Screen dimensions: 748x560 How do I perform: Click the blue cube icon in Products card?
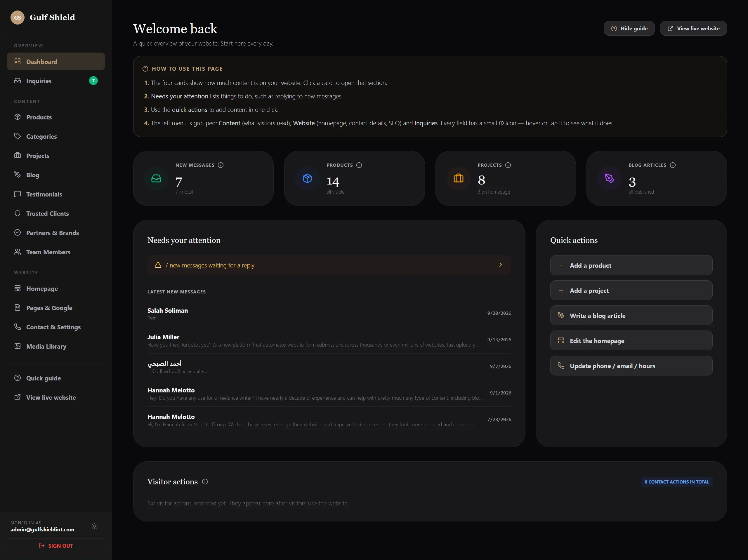click(x=307, y=178)
